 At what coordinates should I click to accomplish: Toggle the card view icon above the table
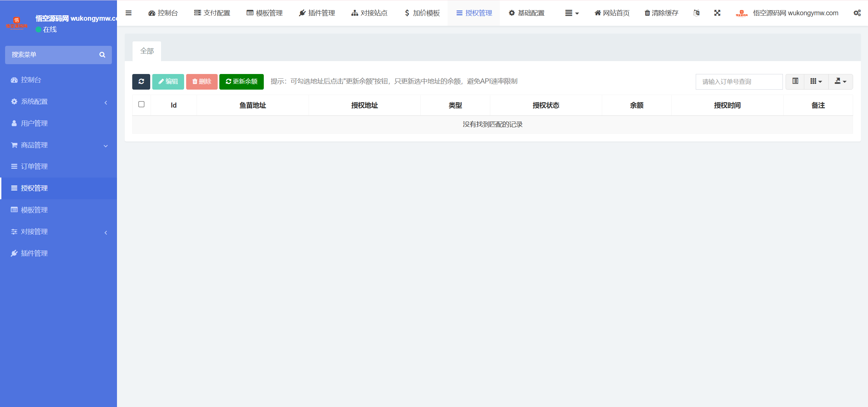(x=795, y=81)
